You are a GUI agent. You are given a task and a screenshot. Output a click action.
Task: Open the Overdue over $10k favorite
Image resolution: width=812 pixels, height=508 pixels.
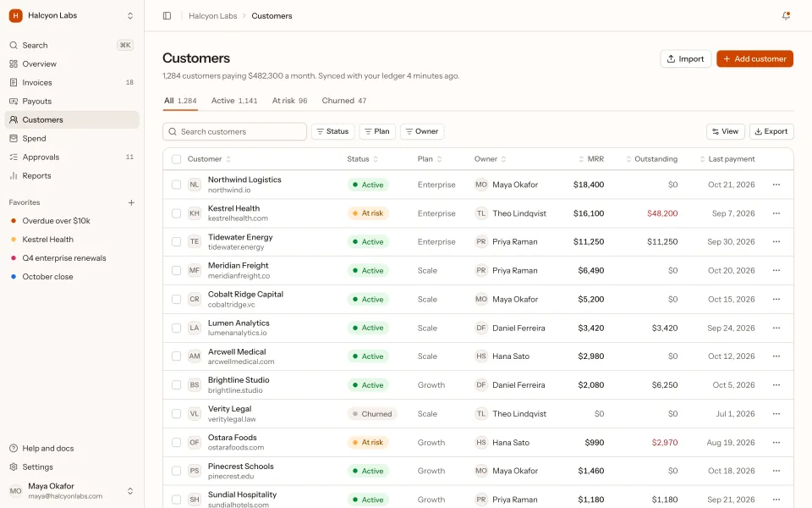(x=71, y=221)
